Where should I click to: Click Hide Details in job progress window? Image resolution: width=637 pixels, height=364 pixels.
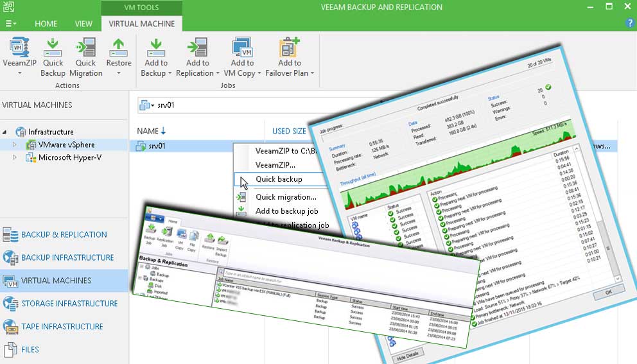tap(407, 356)
